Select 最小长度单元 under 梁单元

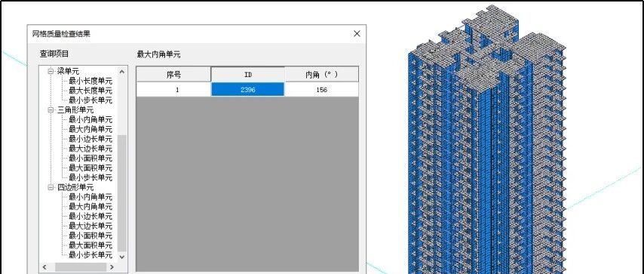(x=90, y=81)
